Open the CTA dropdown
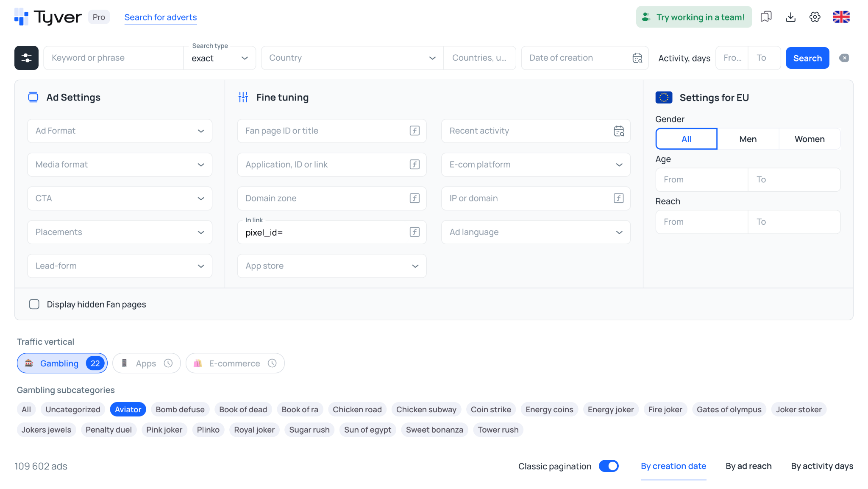This screenshot has width=868, height=489. coord(120,198)
